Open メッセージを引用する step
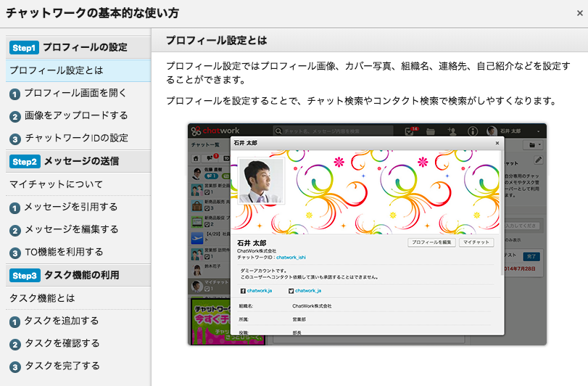 click(x=78, y=207)
